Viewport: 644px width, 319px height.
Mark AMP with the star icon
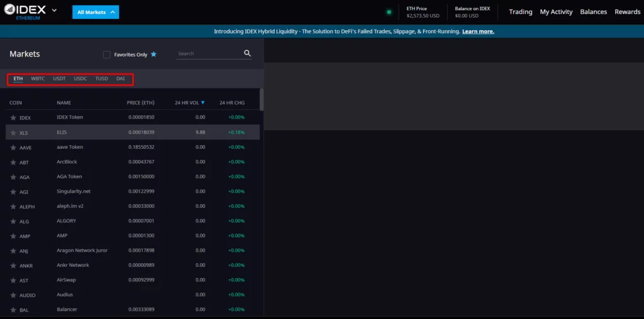pos(13,236)
